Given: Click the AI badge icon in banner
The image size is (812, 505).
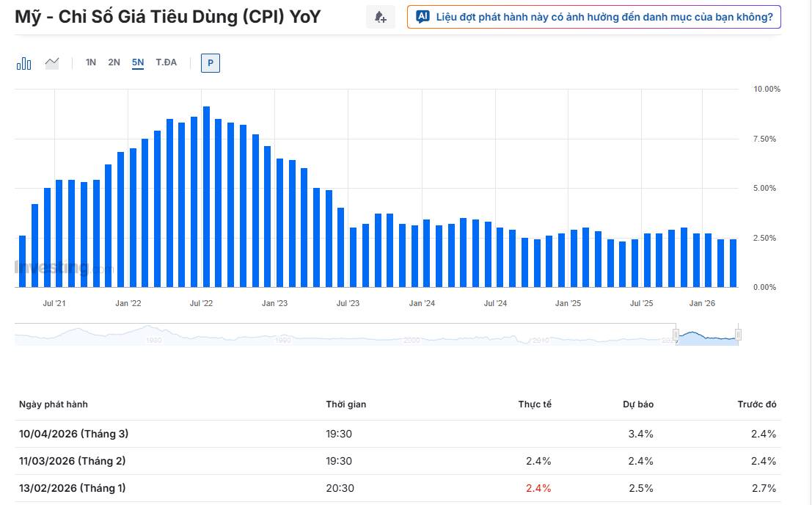Looking at the screenshot, I should coord(423,17).
